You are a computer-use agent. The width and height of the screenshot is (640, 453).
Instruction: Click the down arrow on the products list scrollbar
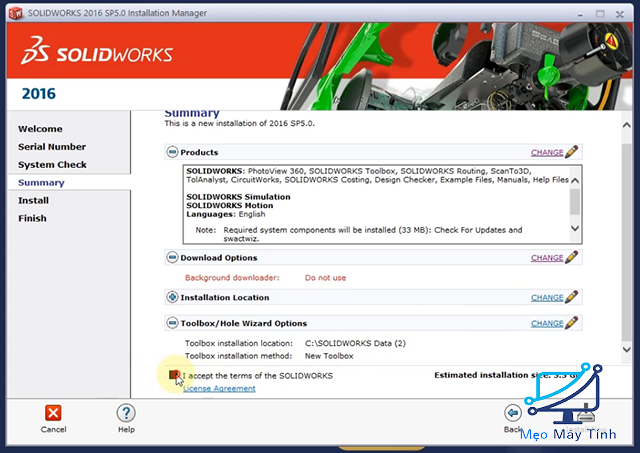[x=575, y=228]
